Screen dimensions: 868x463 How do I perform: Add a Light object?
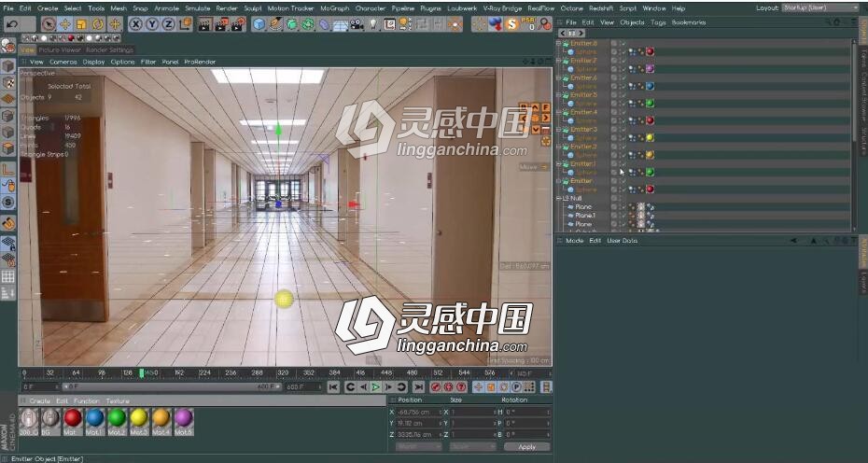pos(373,24)
